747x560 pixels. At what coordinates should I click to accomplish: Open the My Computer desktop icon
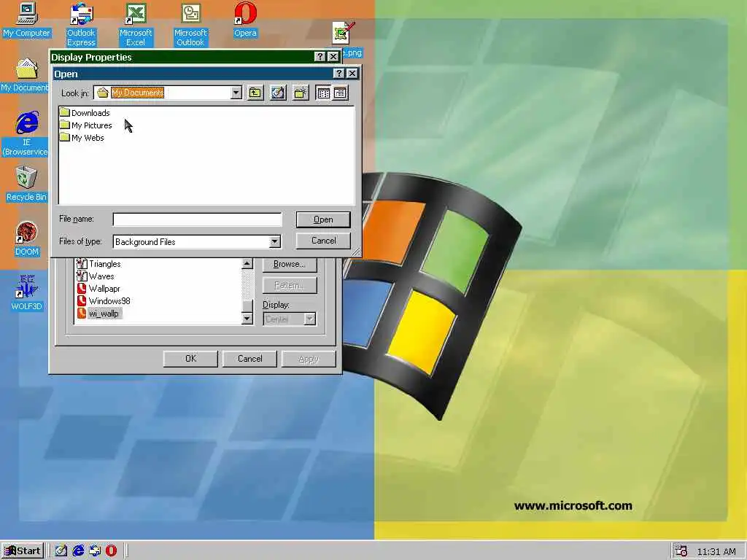coord(27,20)
